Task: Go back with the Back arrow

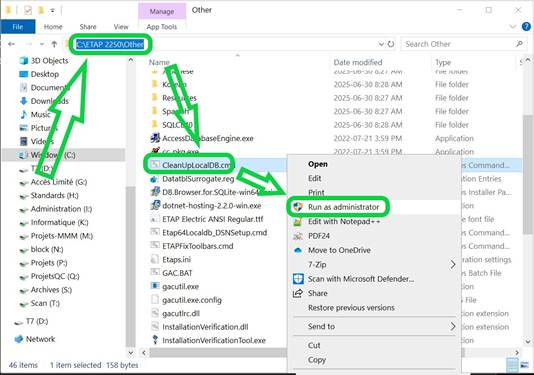Action: [11, 44]
